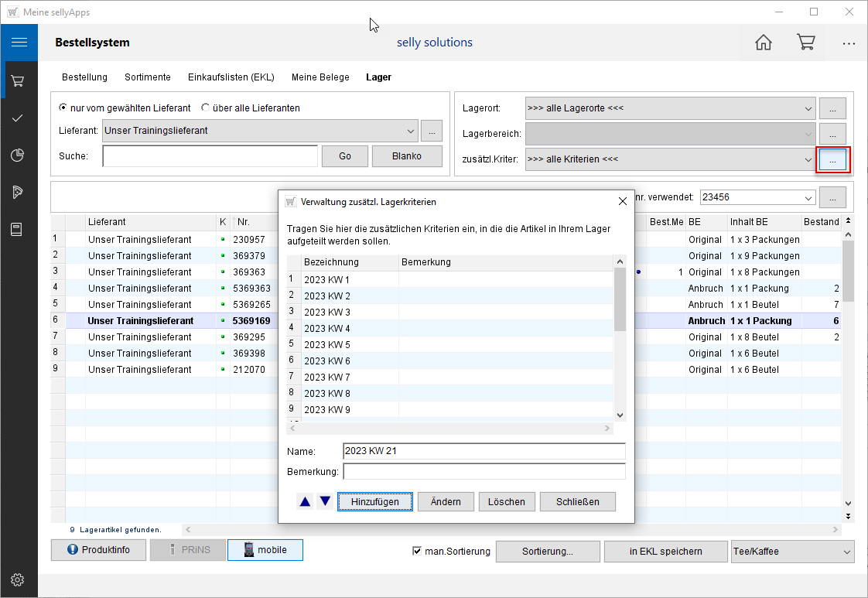The image size is (868, 598).
Task: Open the checkmark section in the sidebar
Action: (18, 118)
